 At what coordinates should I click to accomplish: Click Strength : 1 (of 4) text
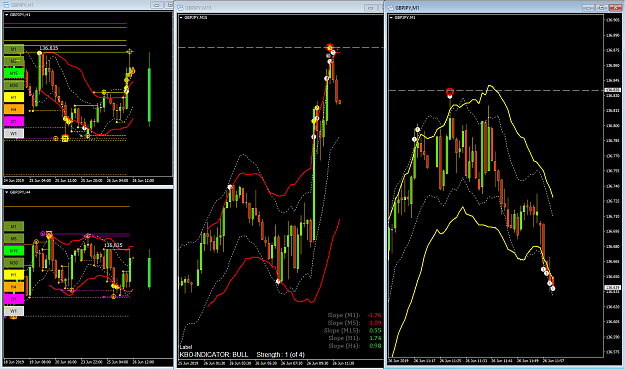[x=281, y=354]
